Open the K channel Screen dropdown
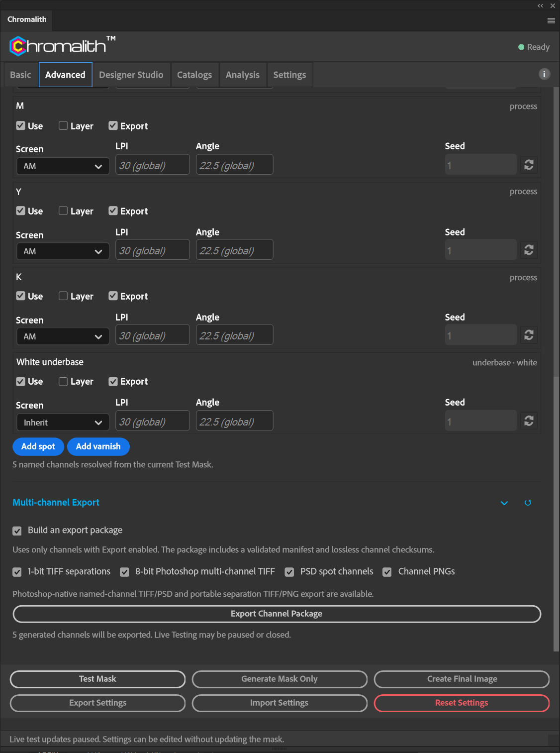Screen dimensions: 560x753 coord(63,336)
